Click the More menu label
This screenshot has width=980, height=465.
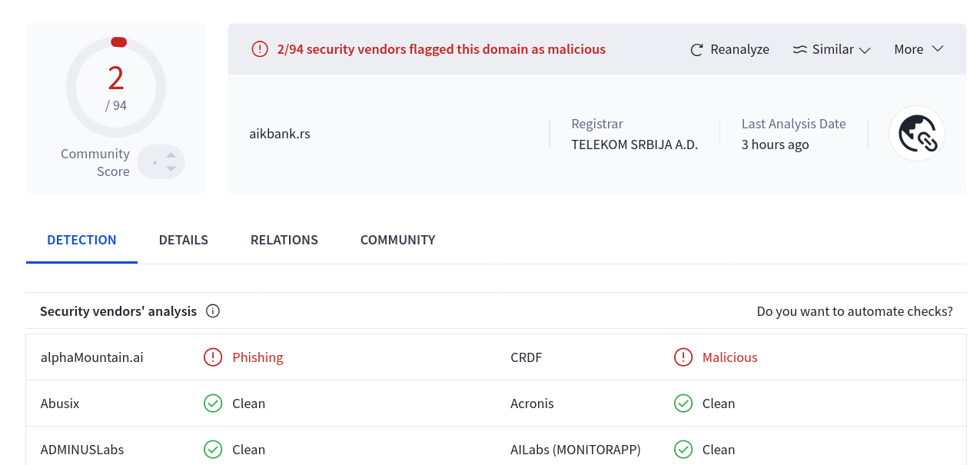909,49
